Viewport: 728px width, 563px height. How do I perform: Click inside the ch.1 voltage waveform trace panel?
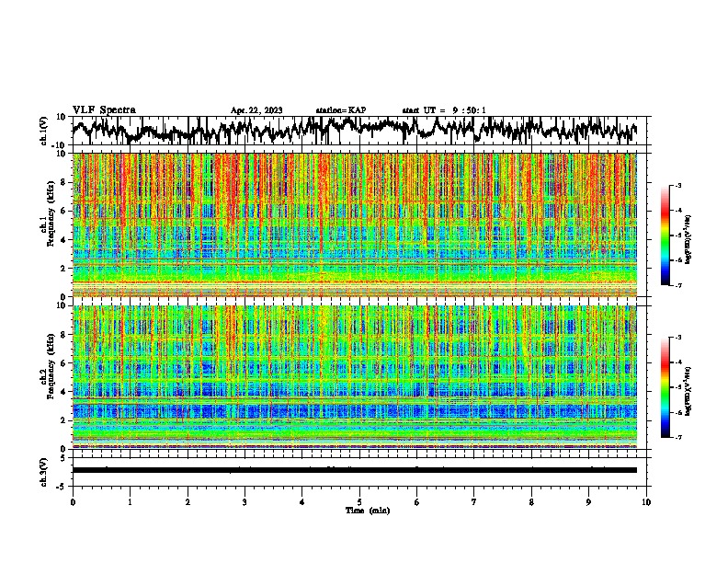[x=361, y=131]
